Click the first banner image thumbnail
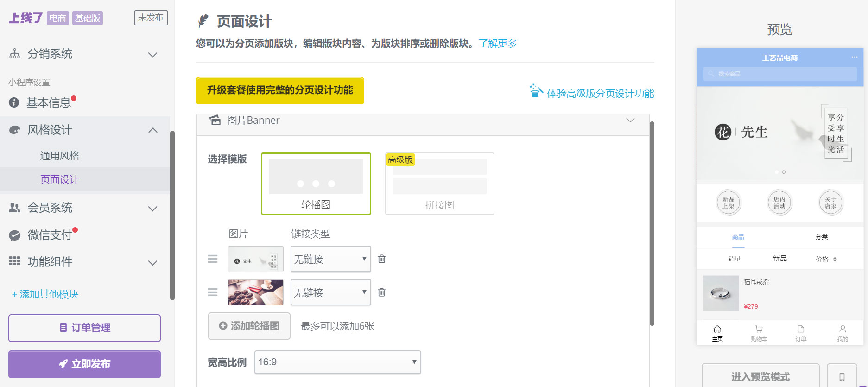Screen dimensions: 868x387 (255, 259)
